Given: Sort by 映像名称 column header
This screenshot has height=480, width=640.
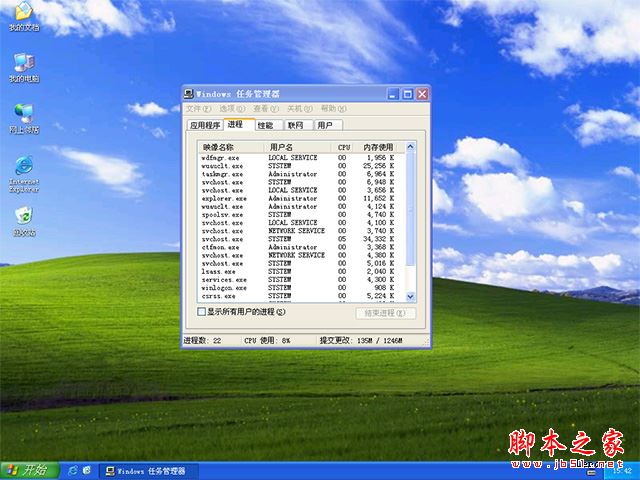Looking at the screenshot, I should [x=231, y=147].
